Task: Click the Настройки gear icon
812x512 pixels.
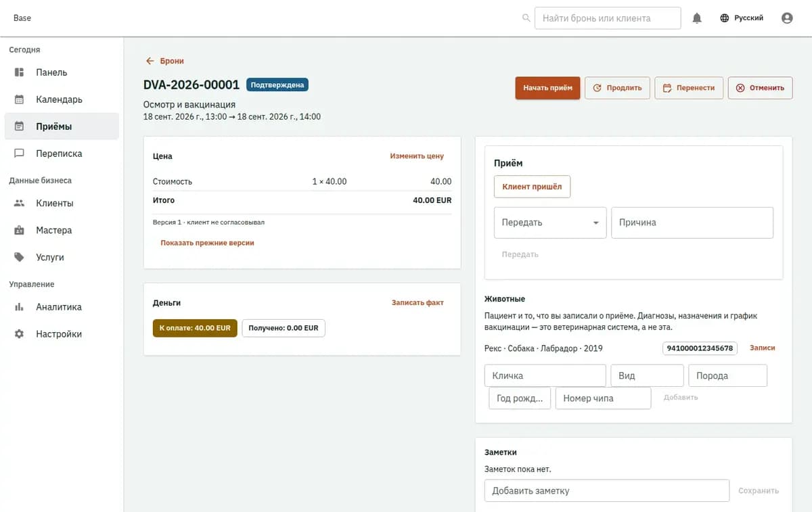Action: click(x=20, y=334)
